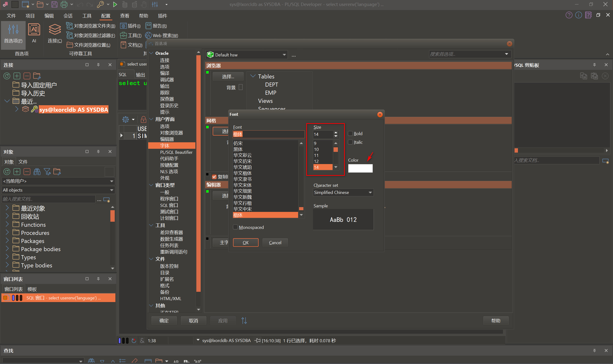Open the Character set dropdown
Viewport: 613px width, 364px height.
pyautogui.click(x=343, y=193)
